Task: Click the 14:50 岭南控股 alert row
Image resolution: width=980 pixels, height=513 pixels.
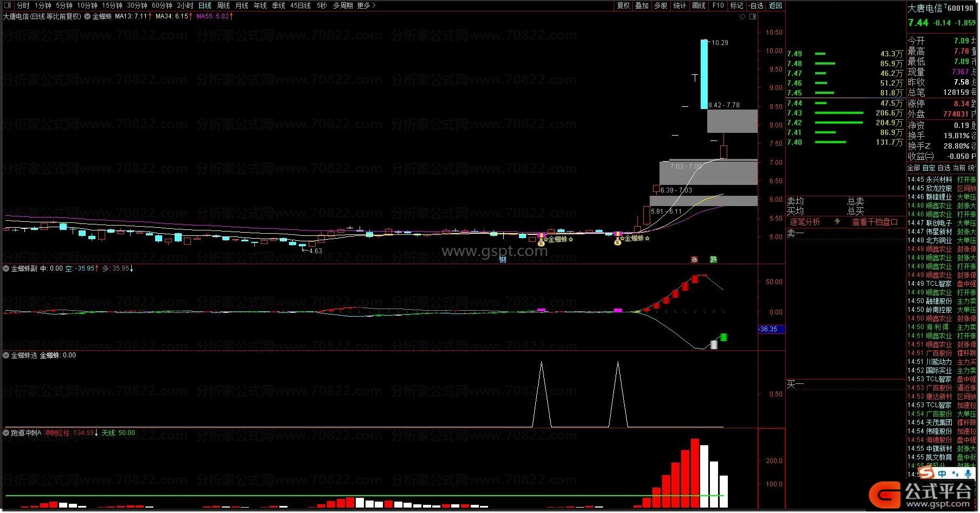Action: point(941,310)
